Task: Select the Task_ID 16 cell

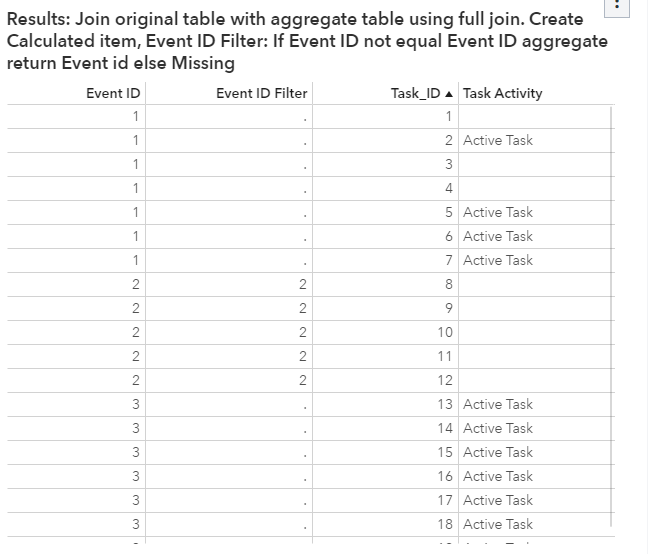Action: click(x=444, y=477)
